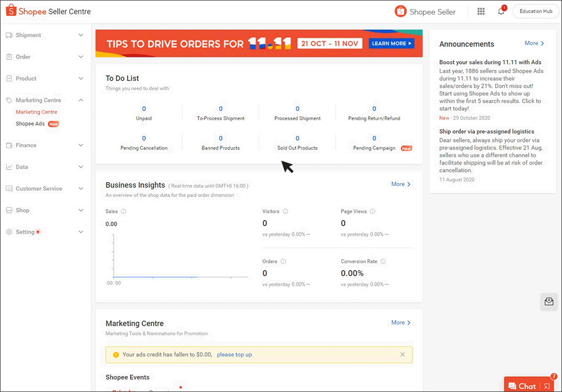Expand the Shipment menu chevron
The height and width of the screenshot is (392, 562).
tap(80, 35)
